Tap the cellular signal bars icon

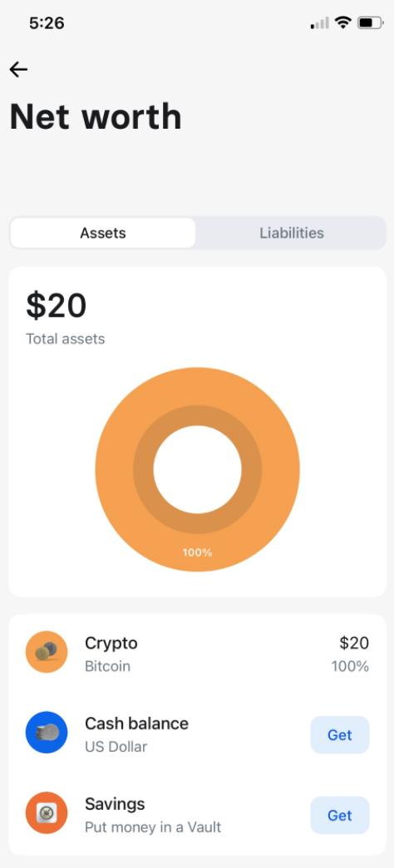point(320,22)
